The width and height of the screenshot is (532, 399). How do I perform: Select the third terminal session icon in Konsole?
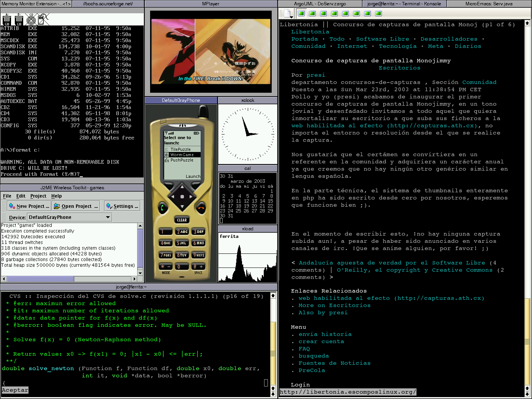pyautogui.click(x=323, y=14)
